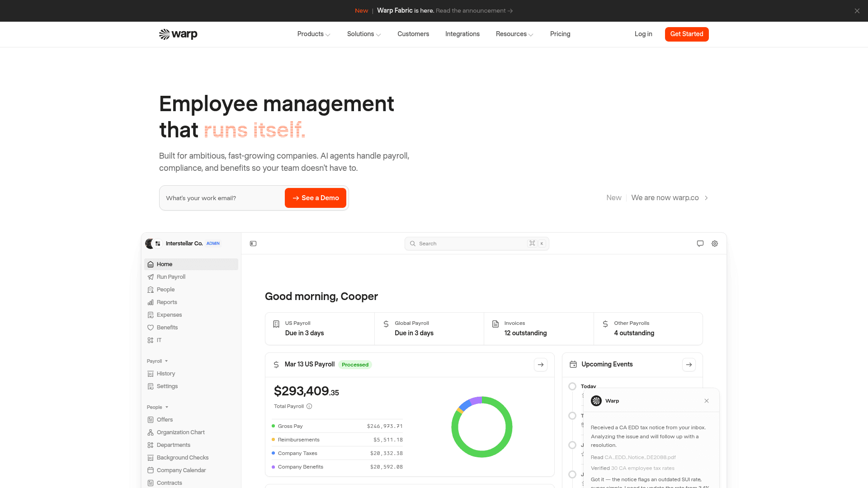The width and height of the screenshot is (868, 488).
Task: Open the Upcoming Events arrow button
Action: [689, 365]
